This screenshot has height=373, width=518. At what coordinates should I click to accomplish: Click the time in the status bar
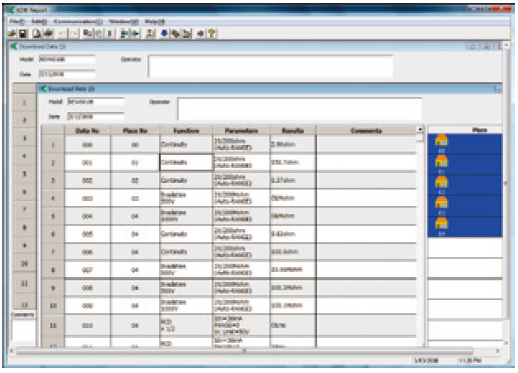point(470,361)
